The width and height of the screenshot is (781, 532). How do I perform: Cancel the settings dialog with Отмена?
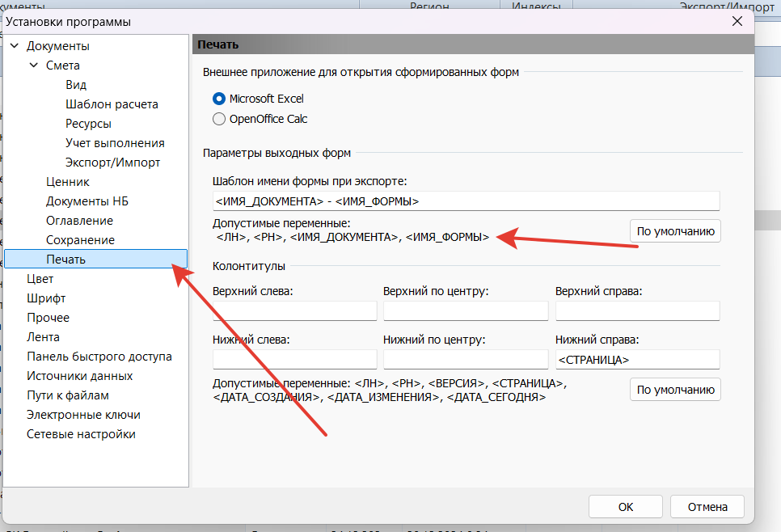(x=707, y=507)
